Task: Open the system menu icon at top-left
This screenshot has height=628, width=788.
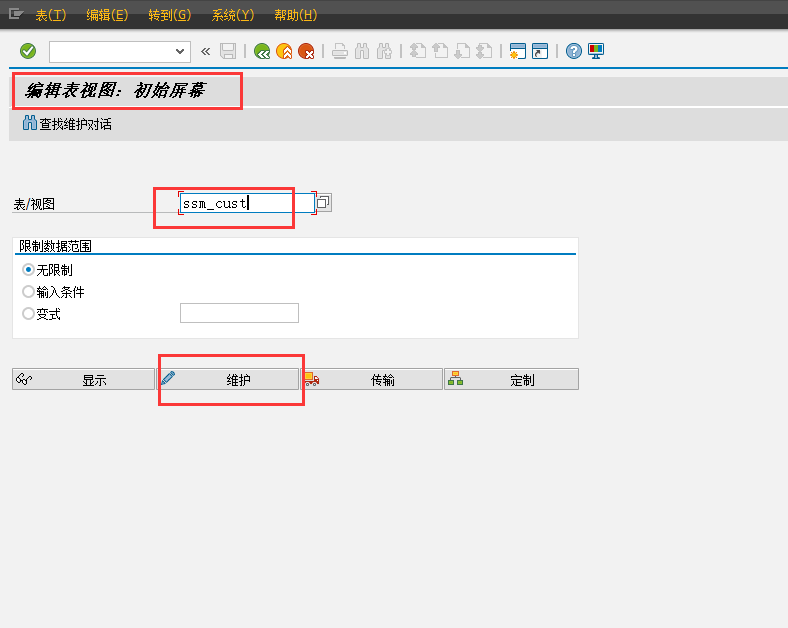Action: pos(16,14)
